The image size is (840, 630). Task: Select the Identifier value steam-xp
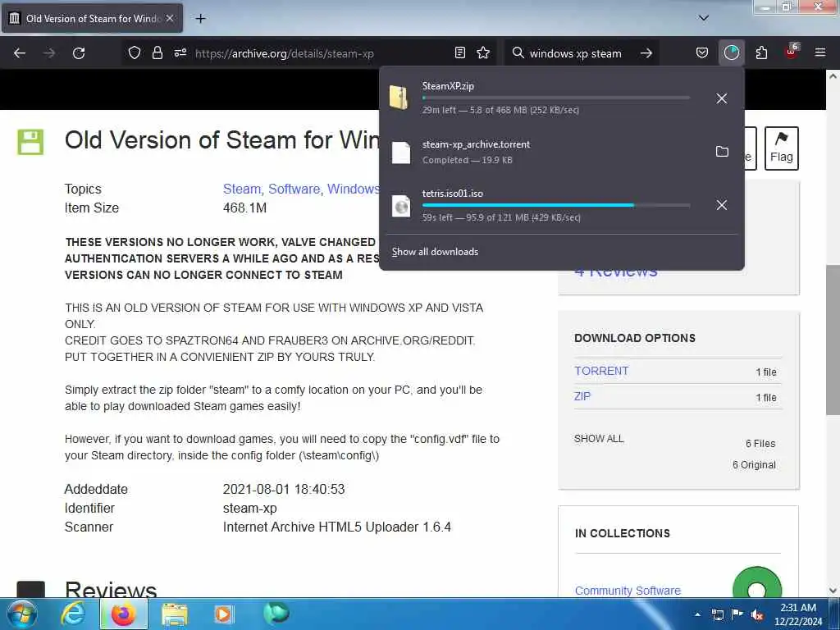pyautogui.click(x=249, y=509)
